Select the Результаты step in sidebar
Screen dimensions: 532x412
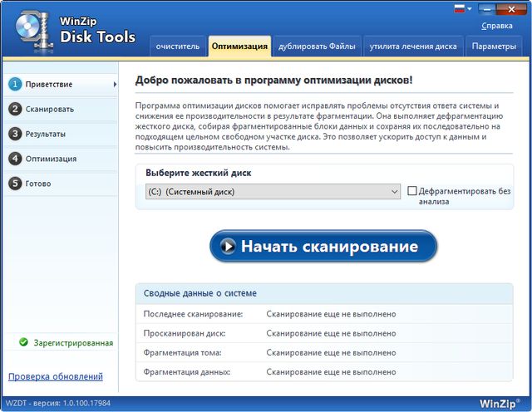point(61,134)
